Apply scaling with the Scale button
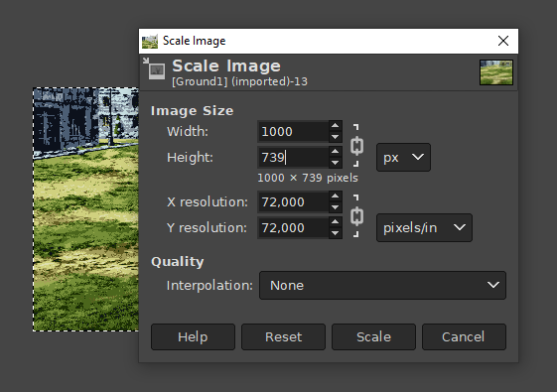This screenshot has height=392, width=557. point(373,336)
